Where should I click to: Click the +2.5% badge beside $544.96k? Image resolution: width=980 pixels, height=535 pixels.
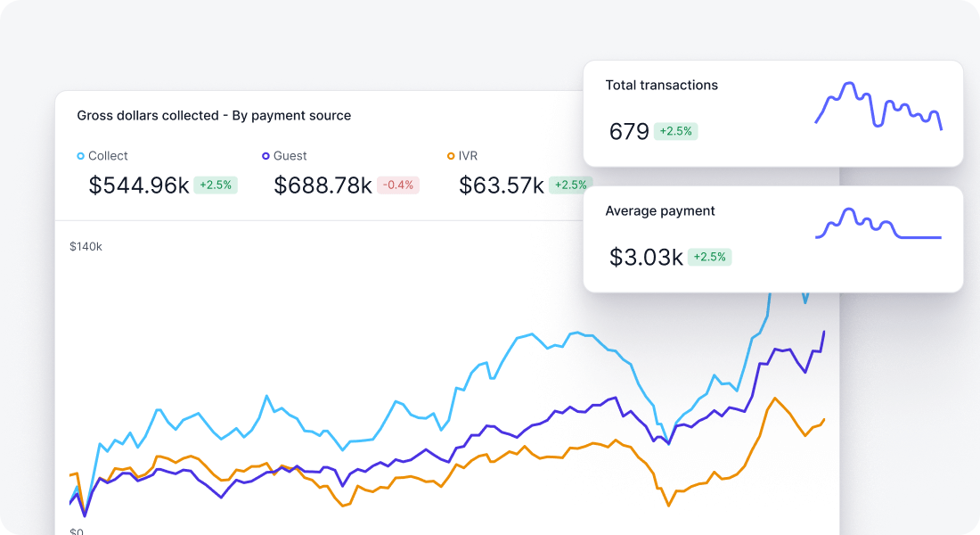click(x=216, y=185)
